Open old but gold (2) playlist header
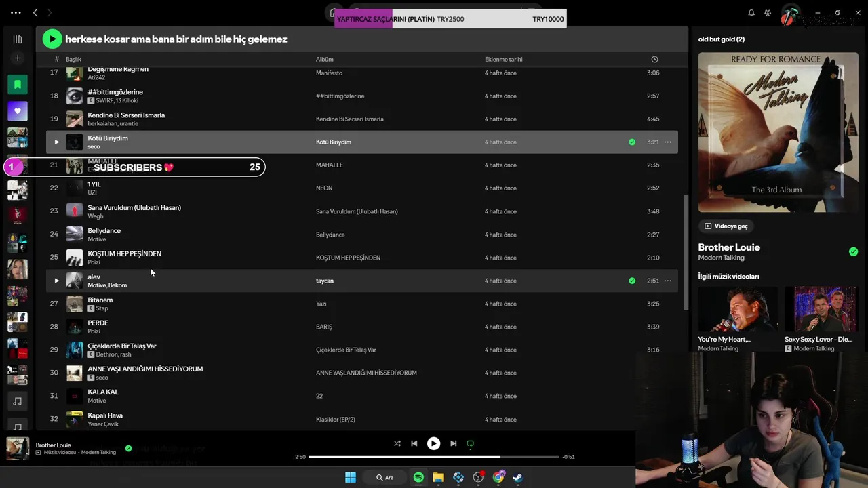The height and width of the screenshot is (488, 868). click(x=722, y=39)
